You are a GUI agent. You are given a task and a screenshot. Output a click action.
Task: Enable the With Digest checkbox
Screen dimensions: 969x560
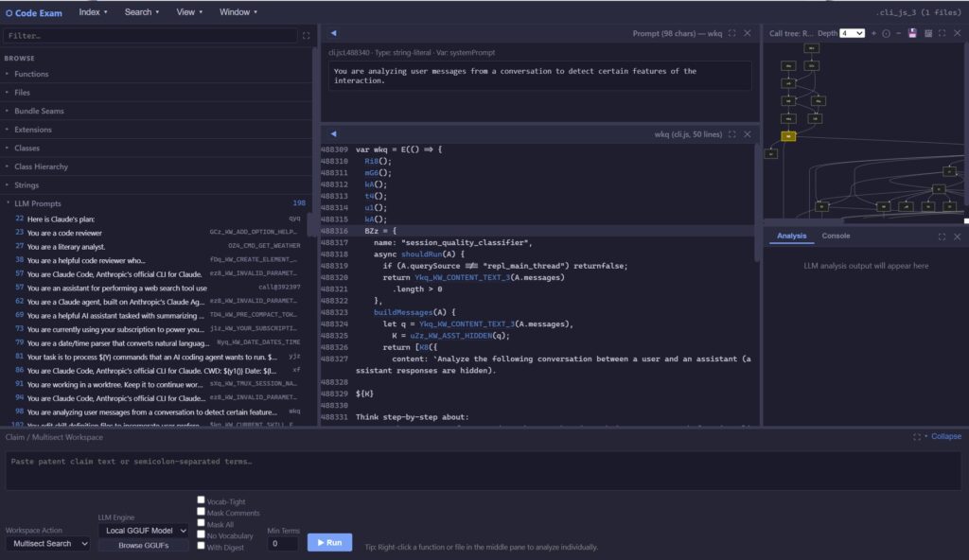coord(201,546)
